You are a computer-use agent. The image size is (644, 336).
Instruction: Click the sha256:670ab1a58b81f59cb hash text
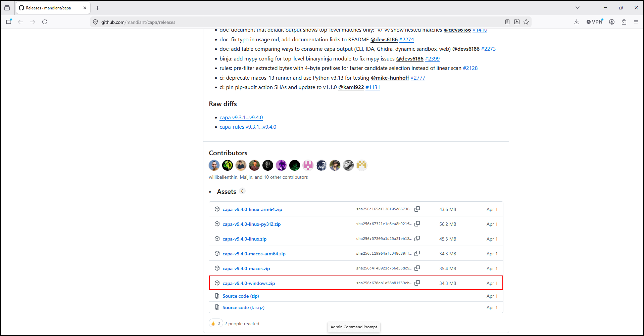click(x=384, y=283)
